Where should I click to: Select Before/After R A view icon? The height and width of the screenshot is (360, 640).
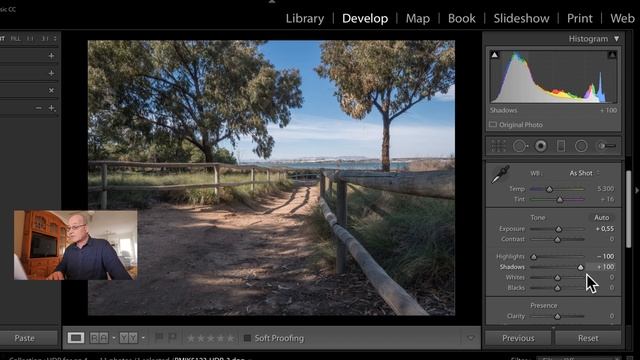click(99, 338)
